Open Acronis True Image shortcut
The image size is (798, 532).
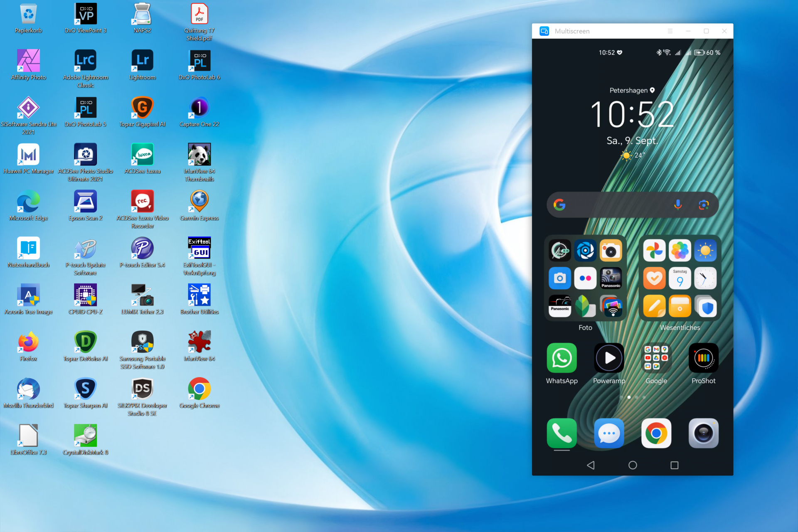28,295
